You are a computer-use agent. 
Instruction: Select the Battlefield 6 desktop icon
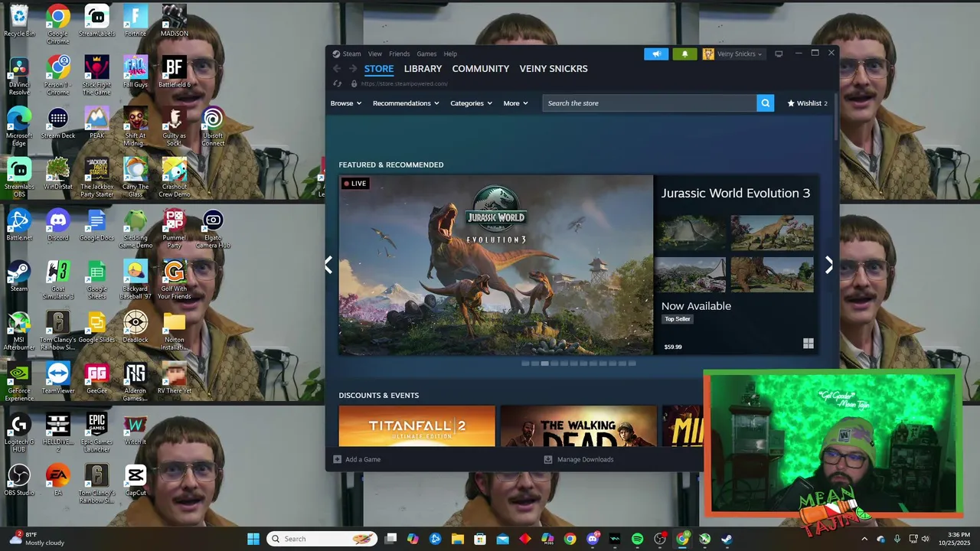pos(174,72)
